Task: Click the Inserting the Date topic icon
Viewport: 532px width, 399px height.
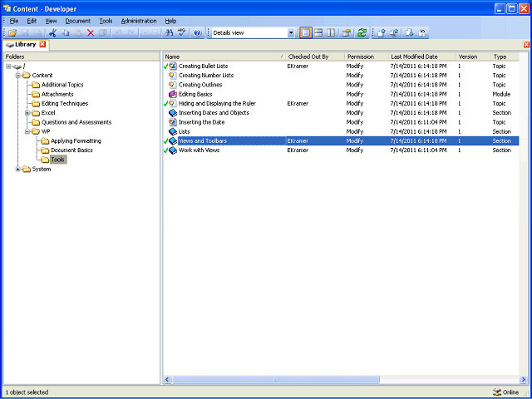Action: point(173,122)
